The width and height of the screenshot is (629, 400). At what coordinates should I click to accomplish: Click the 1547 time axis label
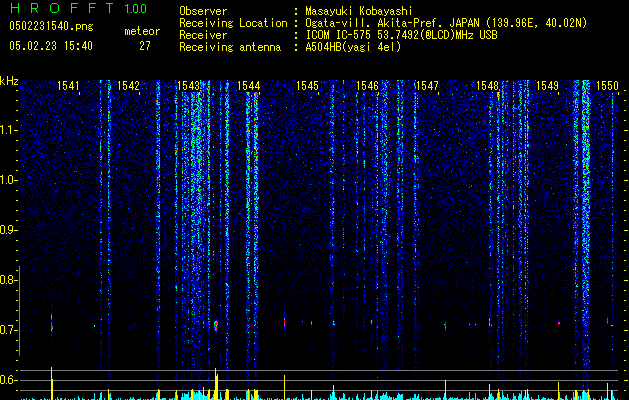click(x=427, y=85)
